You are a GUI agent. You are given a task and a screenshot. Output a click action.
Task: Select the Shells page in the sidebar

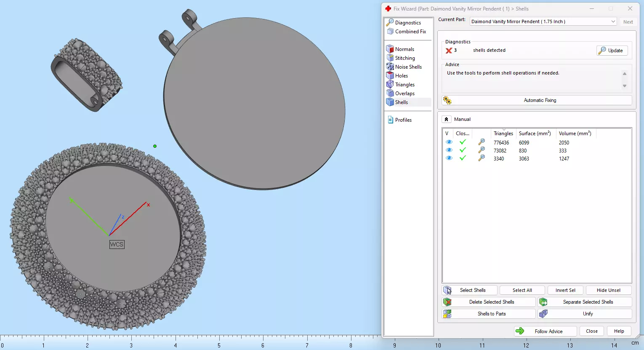coord(402,102)
